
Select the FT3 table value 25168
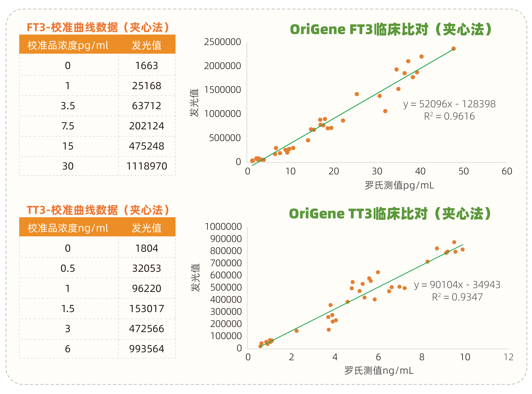pos(147,86)
